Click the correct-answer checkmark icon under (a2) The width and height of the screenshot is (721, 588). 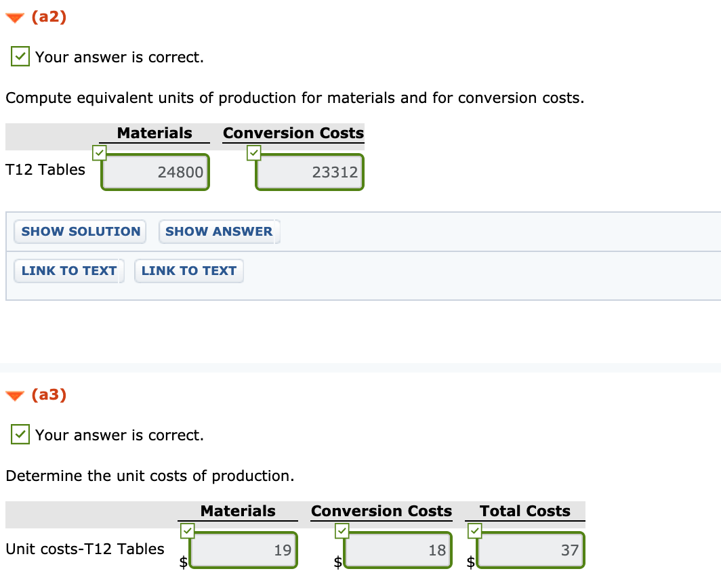tap(20, 56)
